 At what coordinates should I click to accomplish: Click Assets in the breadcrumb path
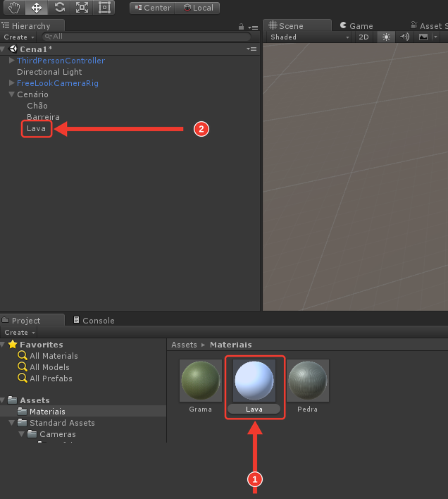[184, 345]
